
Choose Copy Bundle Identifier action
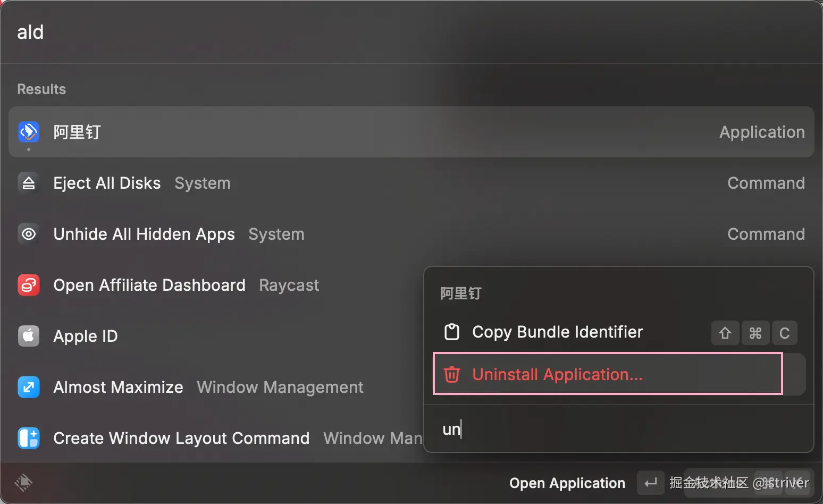tap(557, 332)
